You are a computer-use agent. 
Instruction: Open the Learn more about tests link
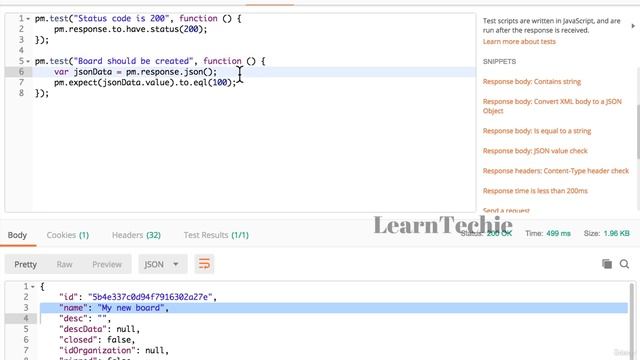click(519, 42)
